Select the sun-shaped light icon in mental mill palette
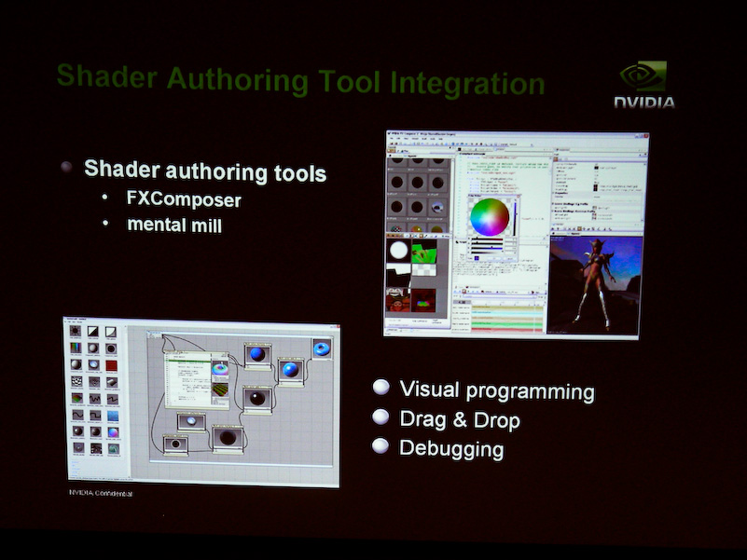 [76, 331]
